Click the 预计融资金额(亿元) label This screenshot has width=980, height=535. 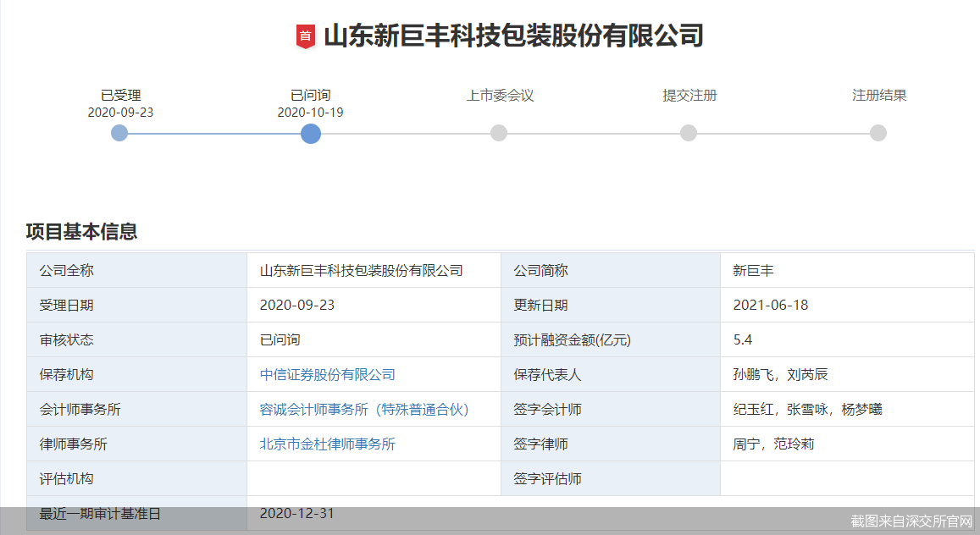572,340
